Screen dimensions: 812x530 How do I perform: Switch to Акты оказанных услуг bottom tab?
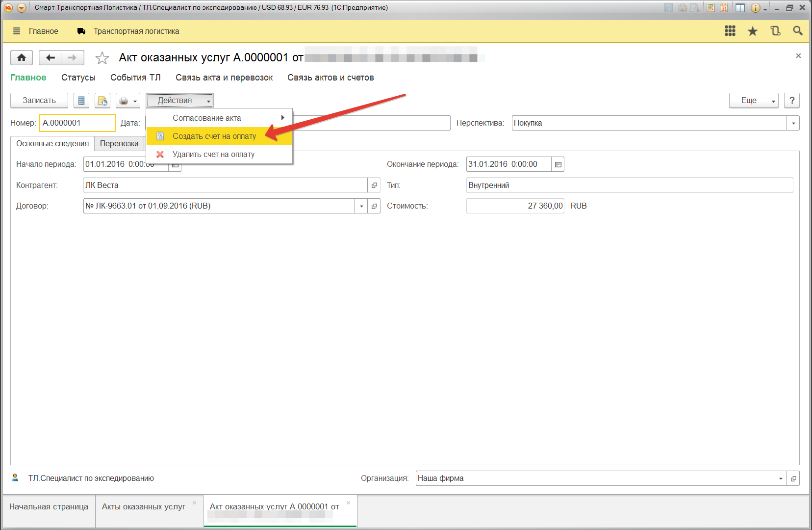tap(144, 506)
